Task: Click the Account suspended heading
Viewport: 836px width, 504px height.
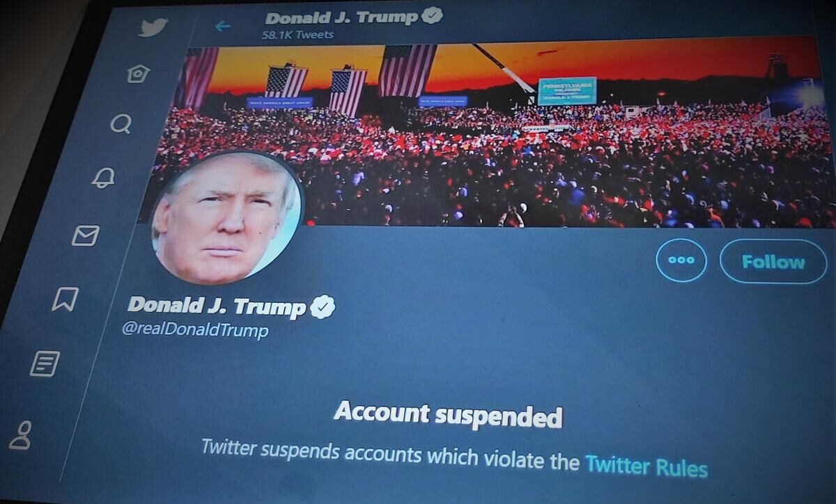Action: pos(447,415)
